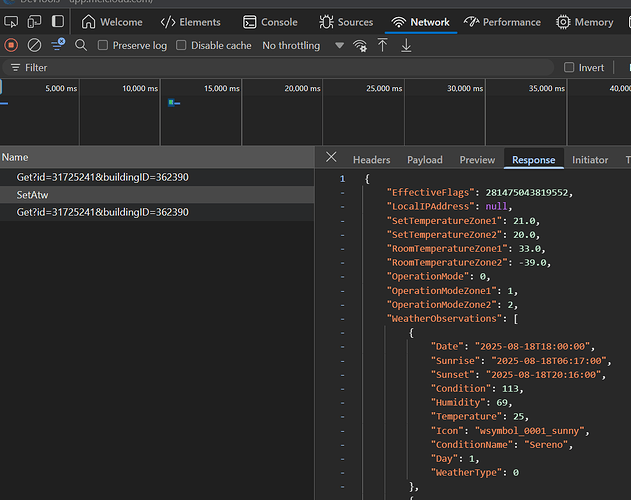Screen dimensions: 631x500
Task: Click the ConditionName value Sereno
Action: tap(546, 445)
